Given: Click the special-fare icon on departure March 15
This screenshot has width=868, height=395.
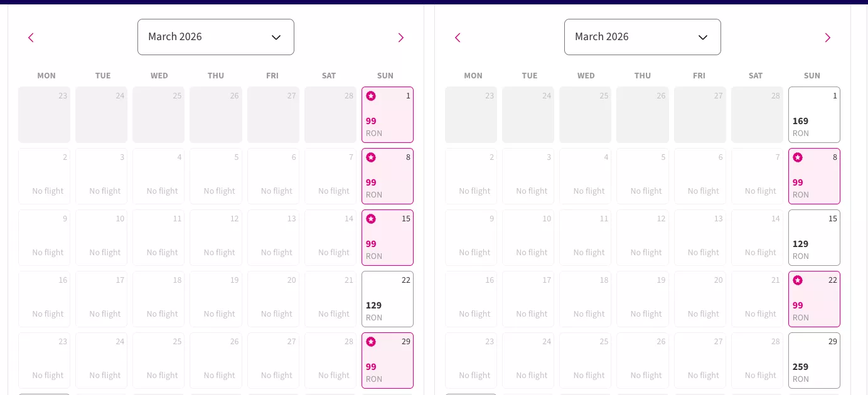Looking at the screenshot, I should (371, 219).
